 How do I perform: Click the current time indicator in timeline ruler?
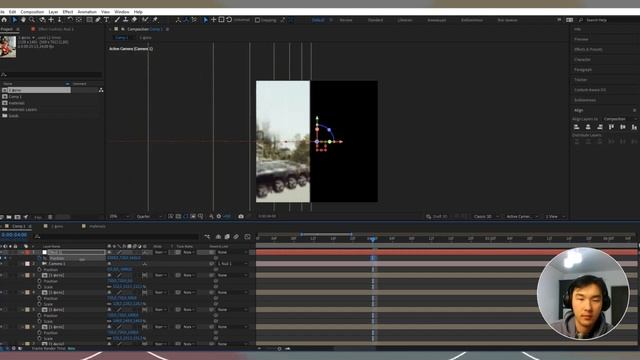click(x=373, y=238)
